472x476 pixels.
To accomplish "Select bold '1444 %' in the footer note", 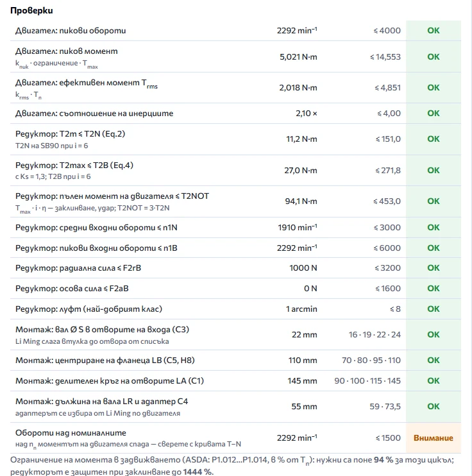I will (198, 472).
